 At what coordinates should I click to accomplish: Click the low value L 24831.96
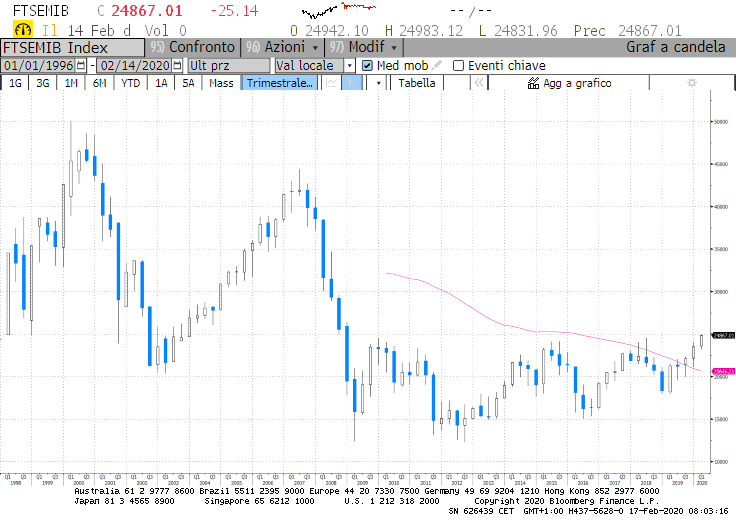(x=518, y=31)
